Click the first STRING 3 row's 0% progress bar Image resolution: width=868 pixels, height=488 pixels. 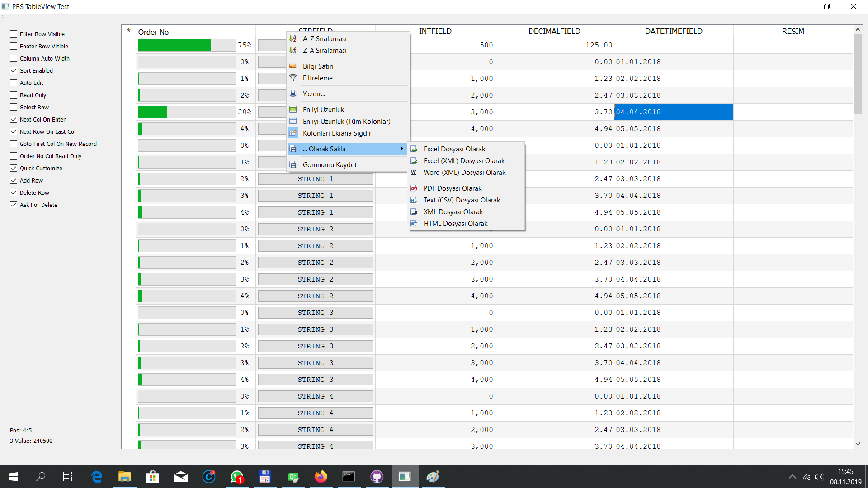coord(187,313)
